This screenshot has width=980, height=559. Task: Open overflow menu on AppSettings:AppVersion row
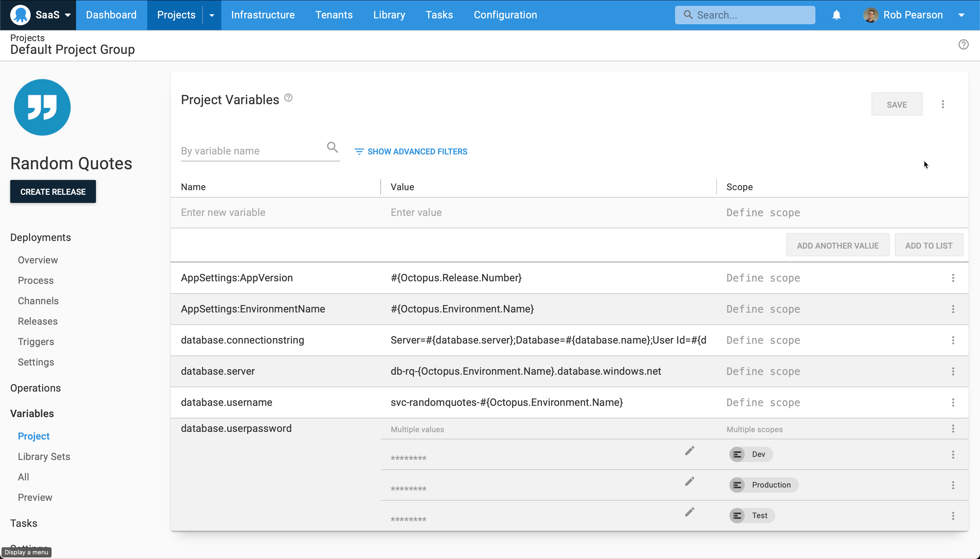click(953, 277)
